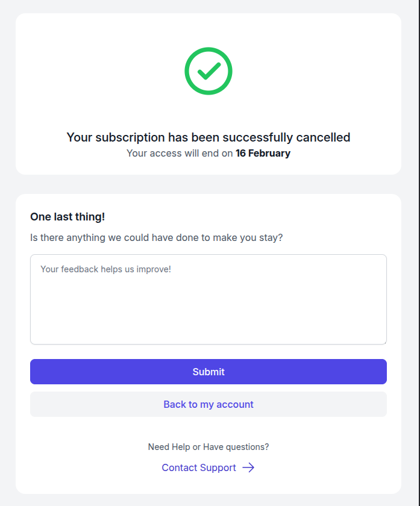
Task: Click the "Your access will end on" text
Action: [180, 153]
